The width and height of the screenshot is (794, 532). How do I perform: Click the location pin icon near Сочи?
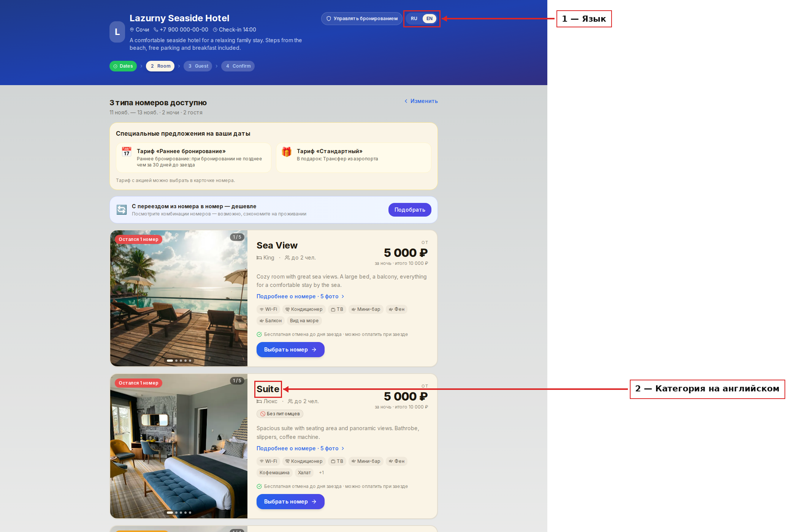click(132, 30)
